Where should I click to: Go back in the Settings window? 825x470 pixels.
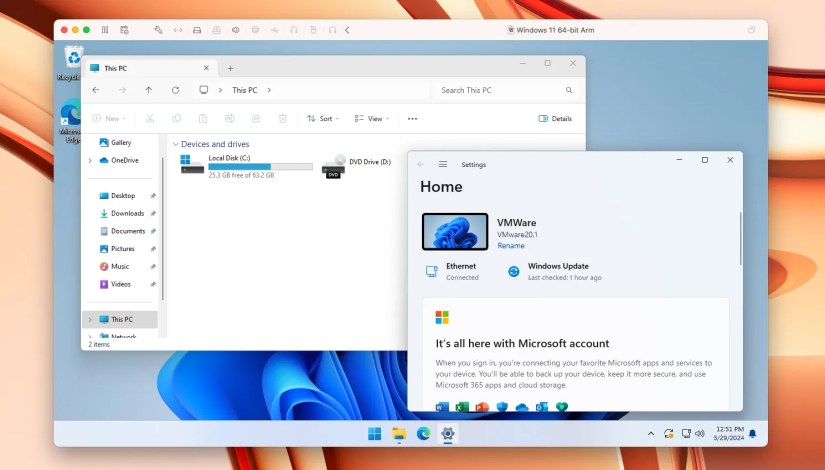pos(420,164)
